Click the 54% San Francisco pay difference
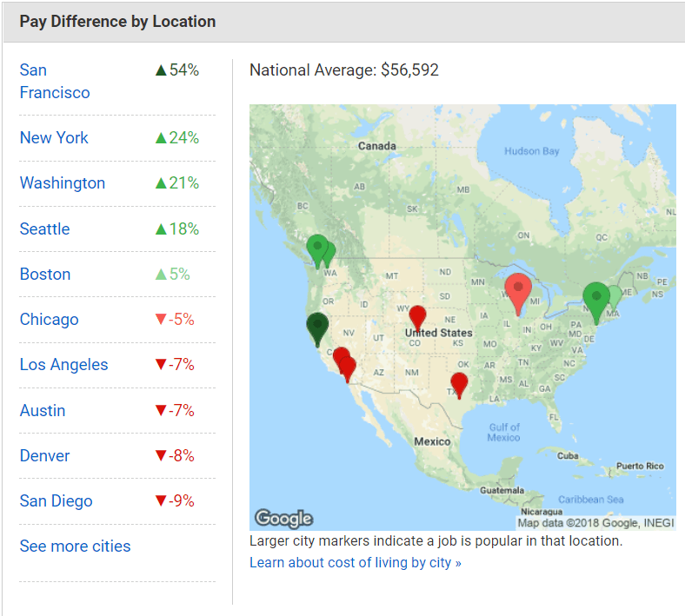Viewport: 685px width, 616px height. click(177, 70)
